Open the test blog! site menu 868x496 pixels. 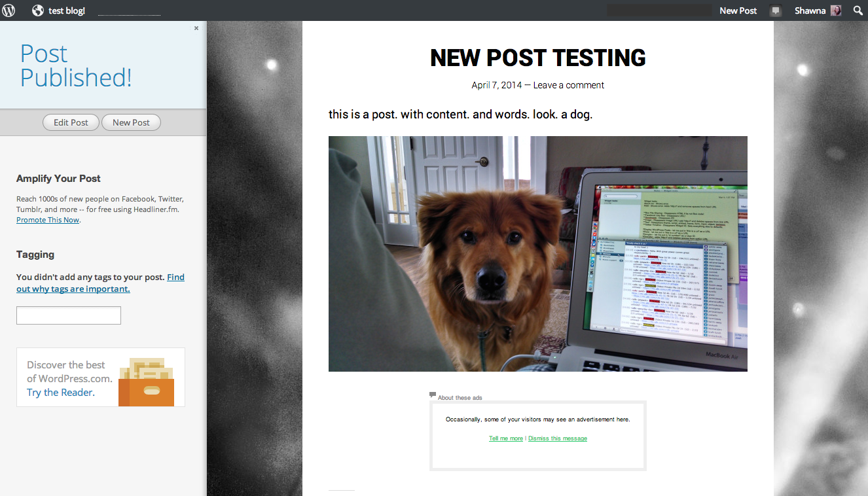coord(67,11)
